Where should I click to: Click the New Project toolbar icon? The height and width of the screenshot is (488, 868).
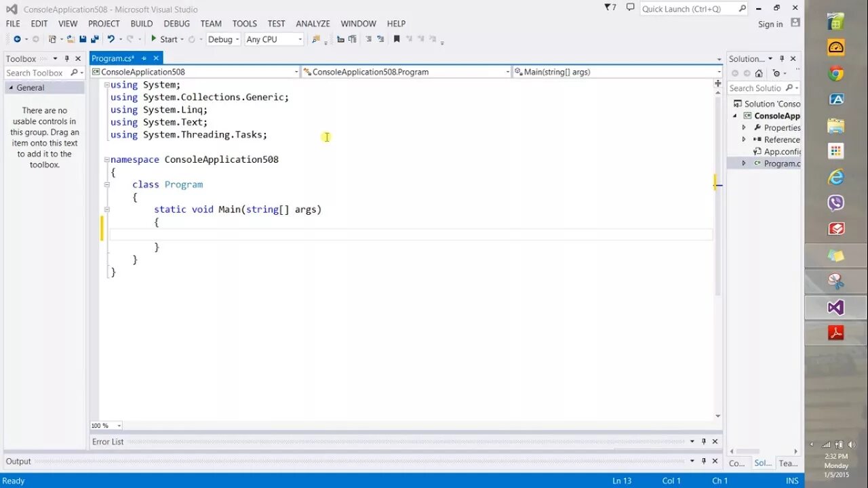click(x=52, y=39)
